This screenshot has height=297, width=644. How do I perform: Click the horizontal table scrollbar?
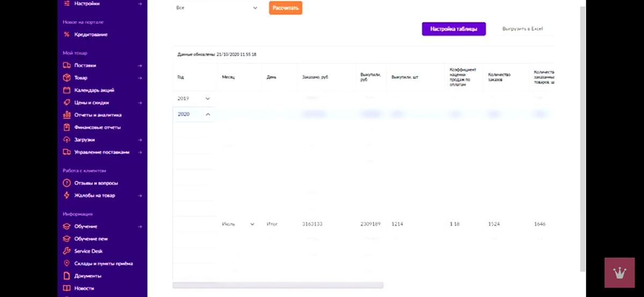278,285
